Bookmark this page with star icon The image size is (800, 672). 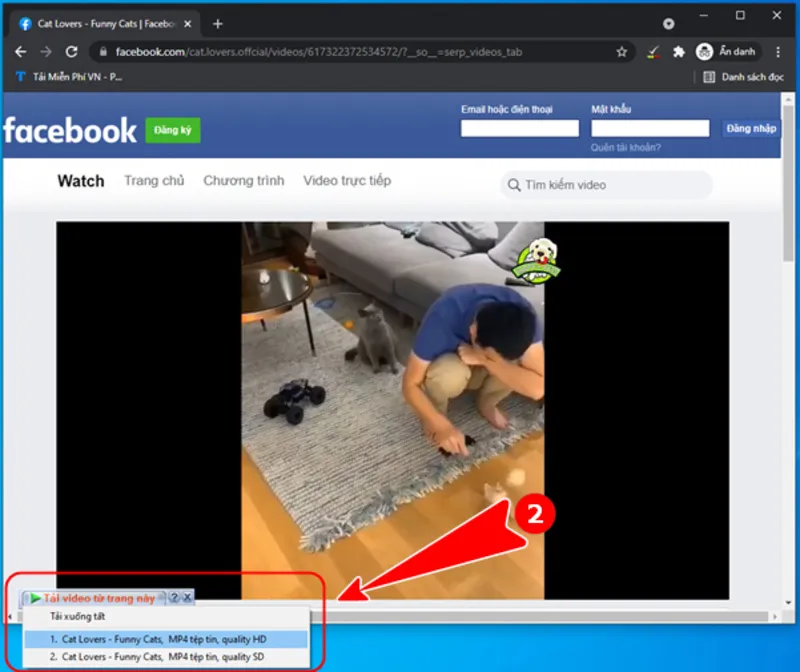tap(621, 52)
